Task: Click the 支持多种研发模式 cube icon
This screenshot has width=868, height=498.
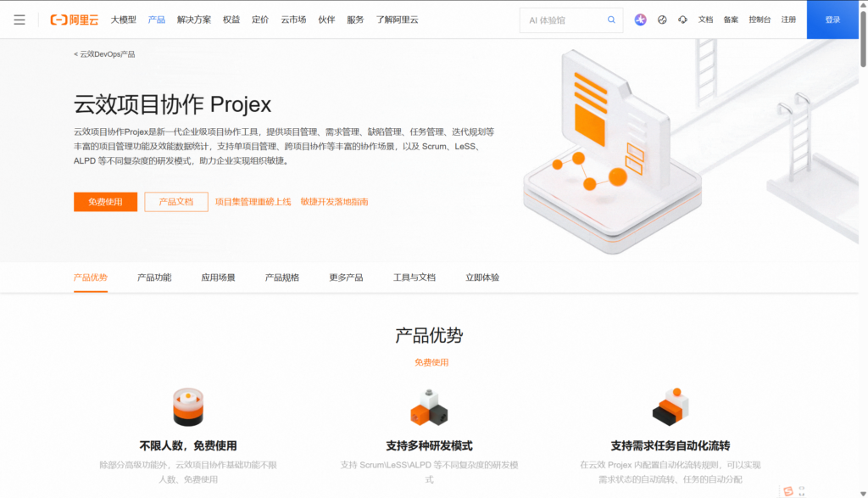Action: click(x=428, y=406)
